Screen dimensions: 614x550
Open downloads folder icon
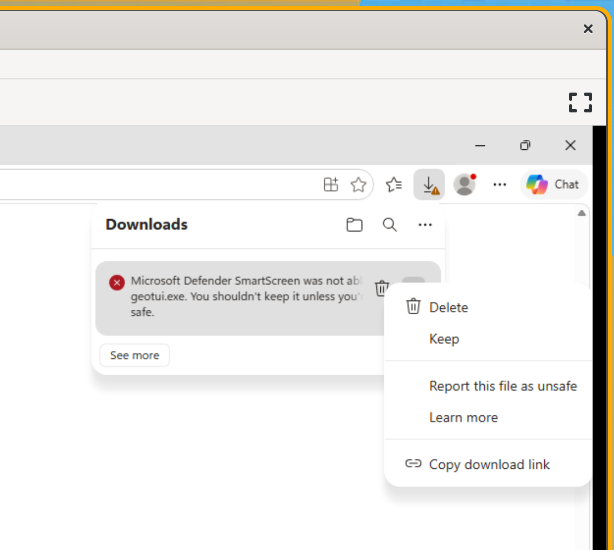(x=354, y=225)
